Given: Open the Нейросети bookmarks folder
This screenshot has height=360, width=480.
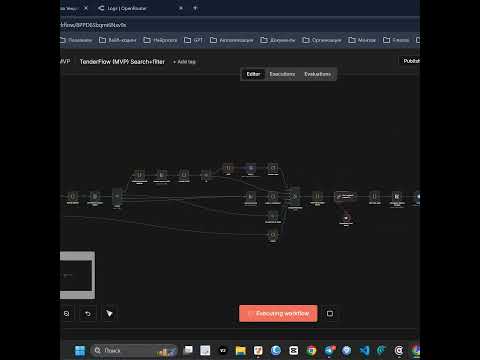Looking at the screenshot, I should coord(160,40).
